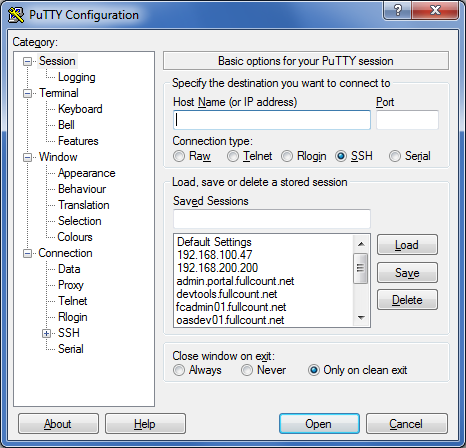Image resolution: width=466 pixels, height=448 pixels.
Task: Open the Keyboard settings category
Action: (x=80, y=109)
